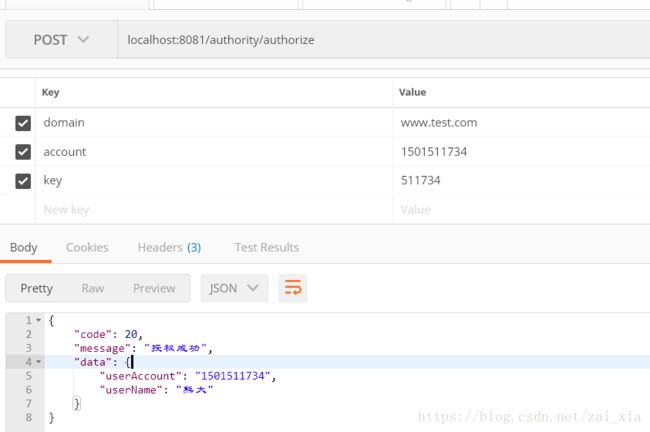
Task: Open the Cookies response tab
Action: [87, 248]
